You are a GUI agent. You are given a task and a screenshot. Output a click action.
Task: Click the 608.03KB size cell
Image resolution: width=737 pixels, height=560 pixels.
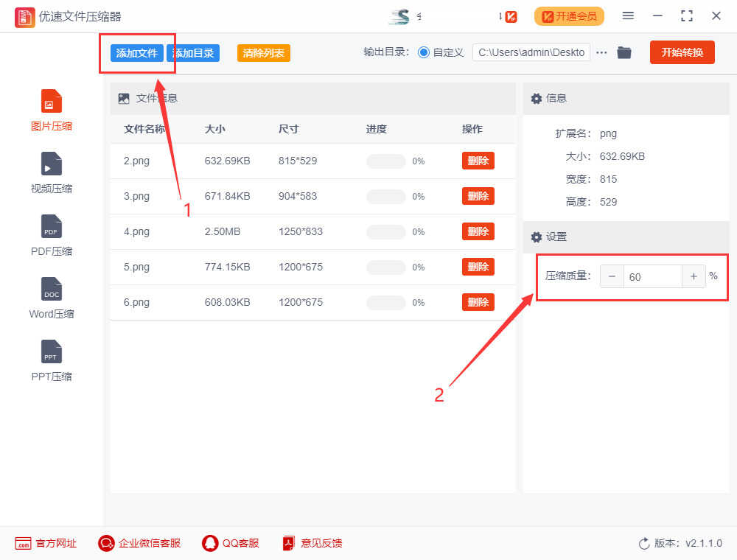click(x=227, y=303)
